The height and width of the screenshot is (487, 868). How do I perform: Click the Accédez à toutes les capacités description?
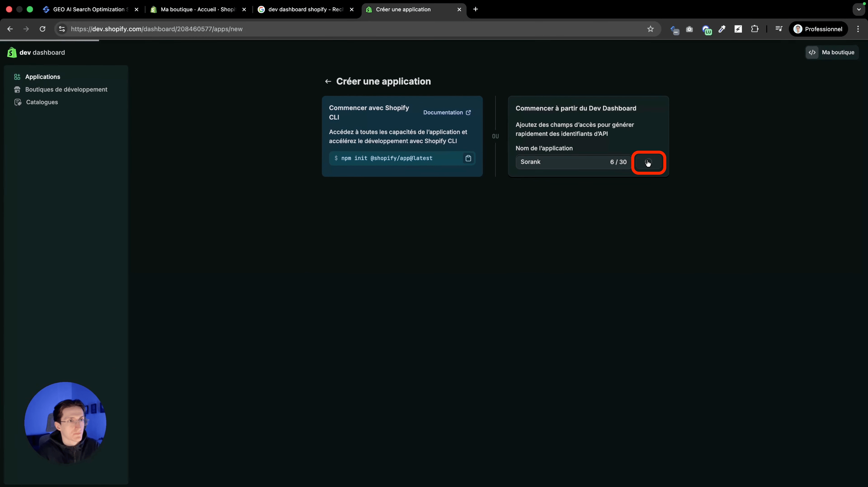point(398,136)
